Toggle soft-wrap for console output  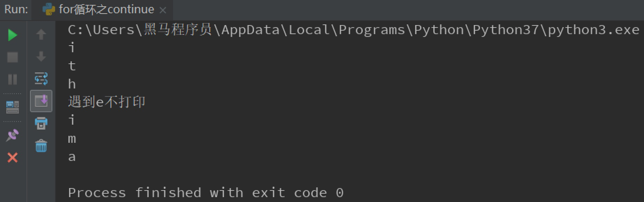41,79
